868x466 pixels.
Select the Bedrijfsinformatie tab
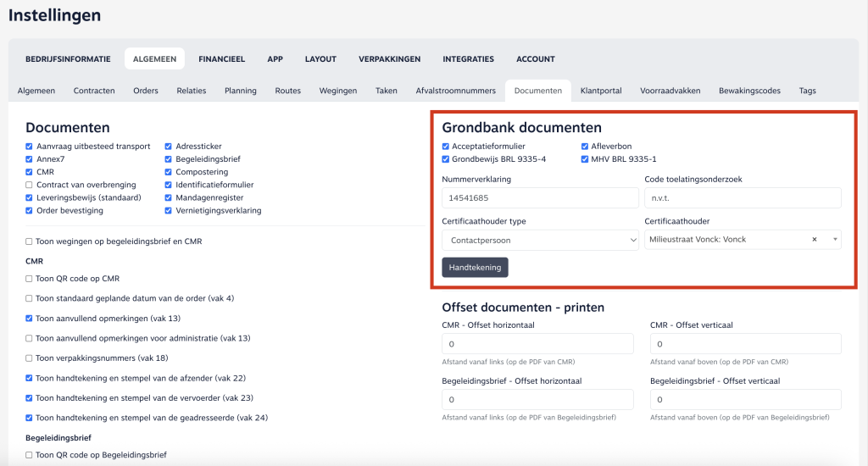68,59
